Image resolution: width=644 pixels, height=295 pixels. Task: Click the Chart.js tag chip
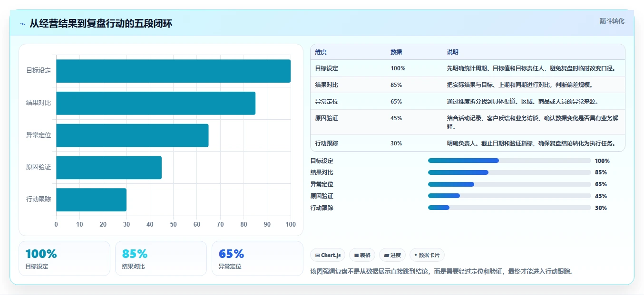328,255
